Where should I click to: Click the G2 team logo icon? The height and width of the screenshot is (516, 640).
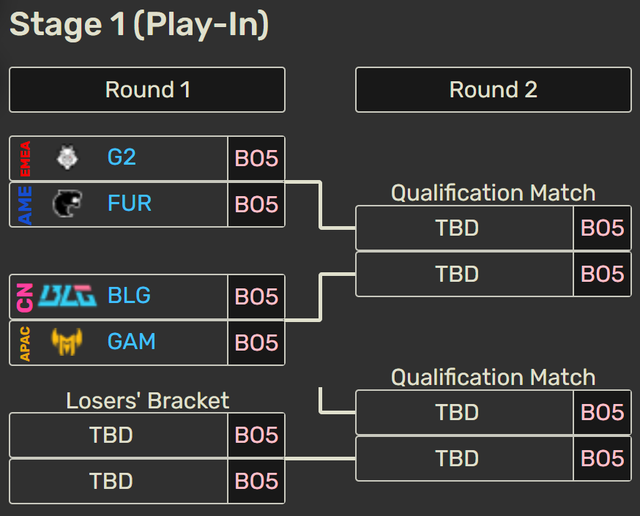(68, 158)
